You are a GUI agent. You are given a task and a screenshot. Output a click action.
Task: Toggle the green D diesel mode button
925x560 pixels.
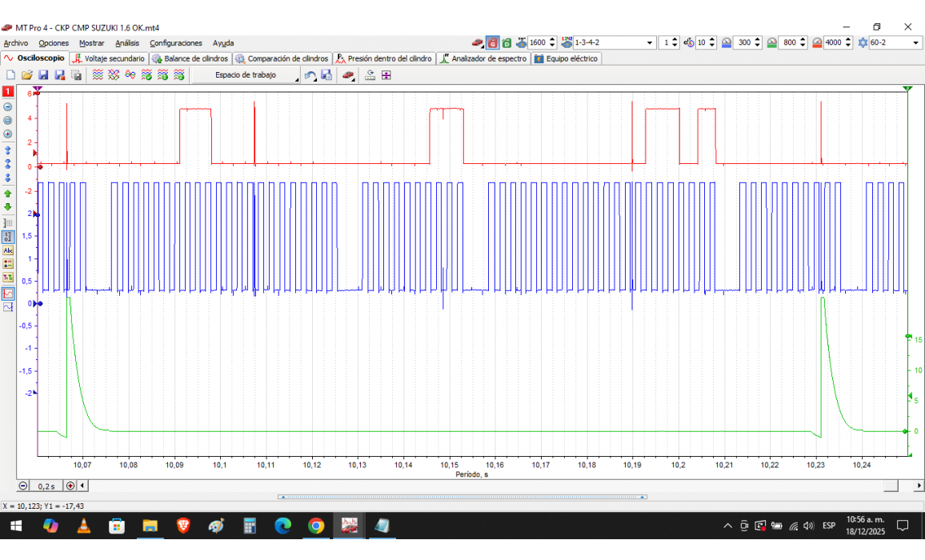click(x=507, y=43)
